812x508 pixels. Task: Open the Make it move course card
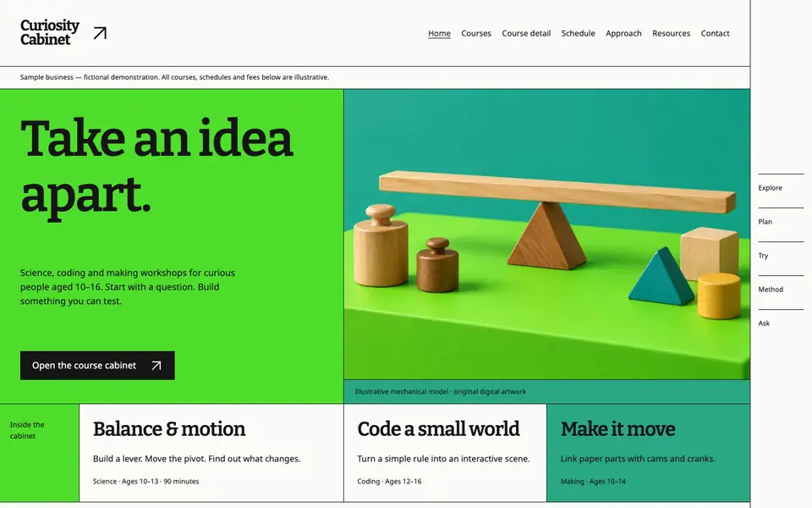click(649, 453)
